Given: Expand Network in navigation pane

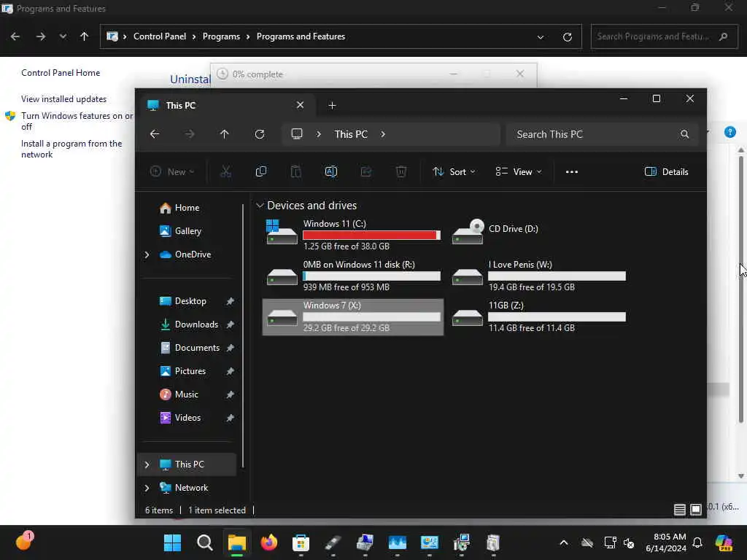Looking at the screenshot, I should pyautogui.click(x=147, y=488).
